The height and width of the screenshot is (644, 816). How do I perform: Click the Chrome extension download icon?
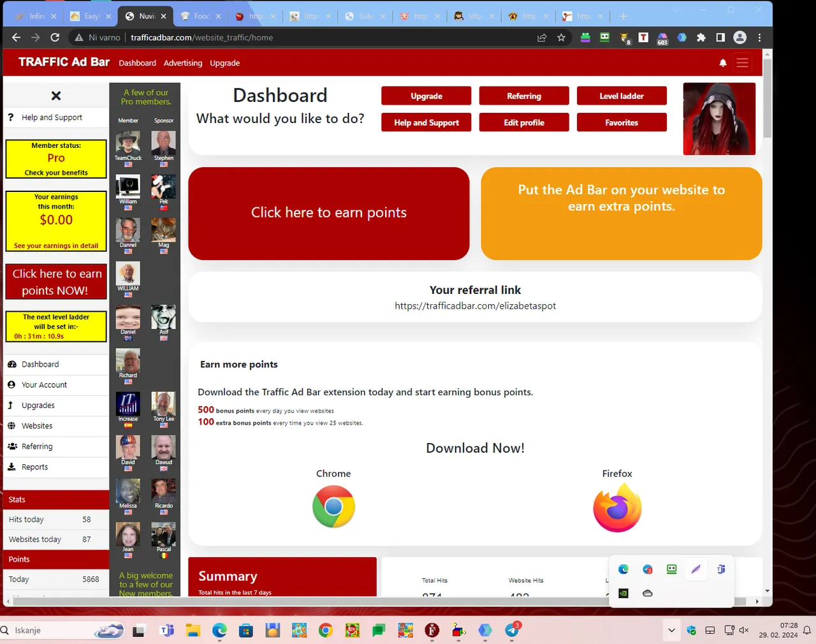click(333, 506)
